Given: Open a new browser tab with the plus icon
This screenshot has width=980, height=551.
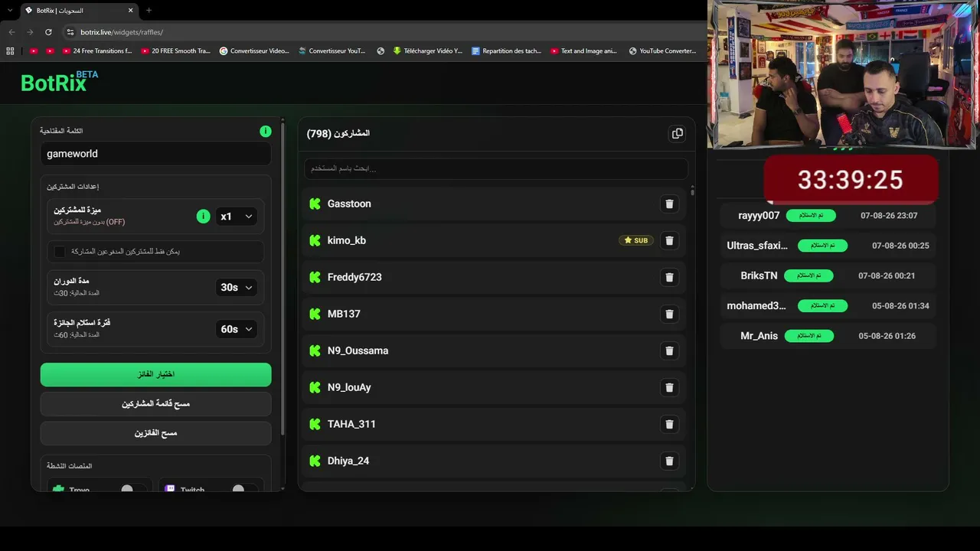Looking at the screenshot, I should pos(149,11).
